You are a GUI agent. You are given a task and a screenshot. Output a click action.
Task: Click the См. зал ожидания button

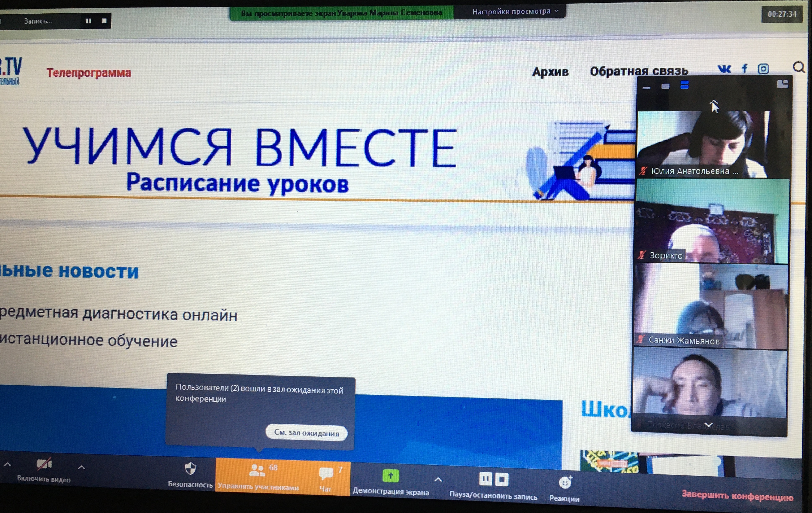point(306,433)
